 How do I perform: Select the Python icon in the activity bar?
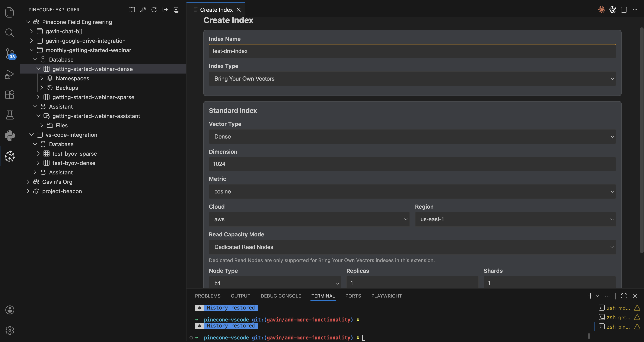(x=10, y=136)
